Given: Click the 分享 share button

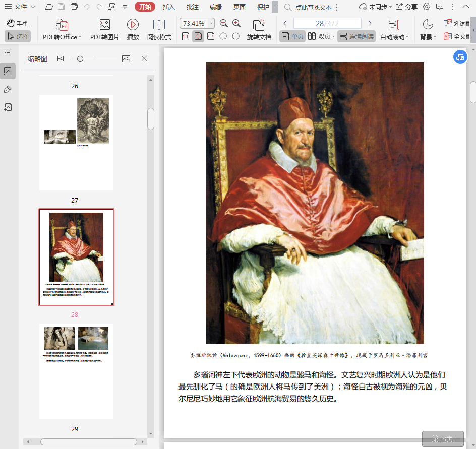Looking at the screenshot, I should coord(407,7).
